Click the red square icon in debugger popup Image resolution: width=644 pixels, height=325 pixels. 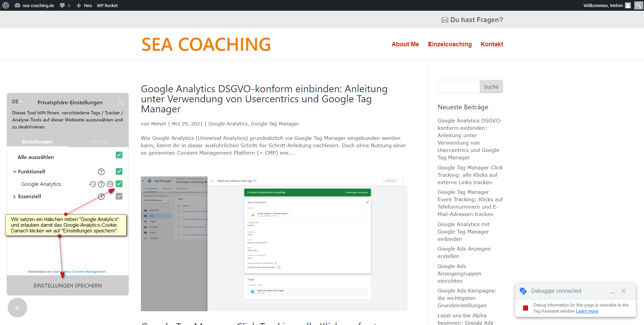point(526,308)
